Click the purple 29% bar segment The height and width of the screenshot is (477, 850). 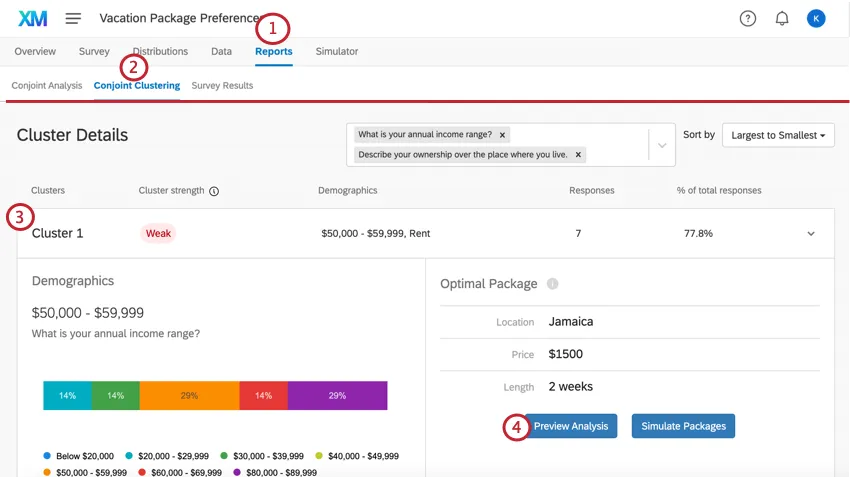(x=337, y=395)
